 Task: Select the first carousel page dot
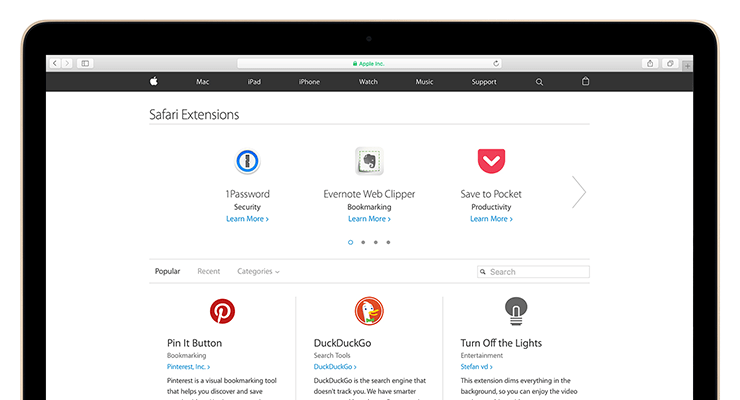click(350, 242)
